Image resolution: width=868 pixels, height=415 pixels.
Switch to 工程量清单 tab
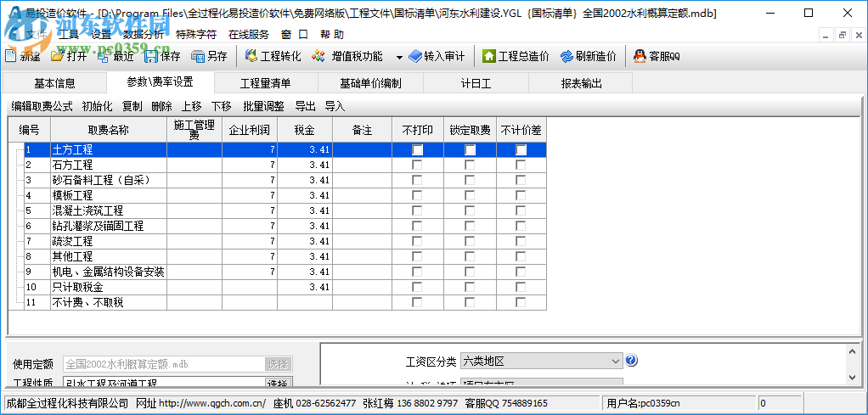point(266,83)
